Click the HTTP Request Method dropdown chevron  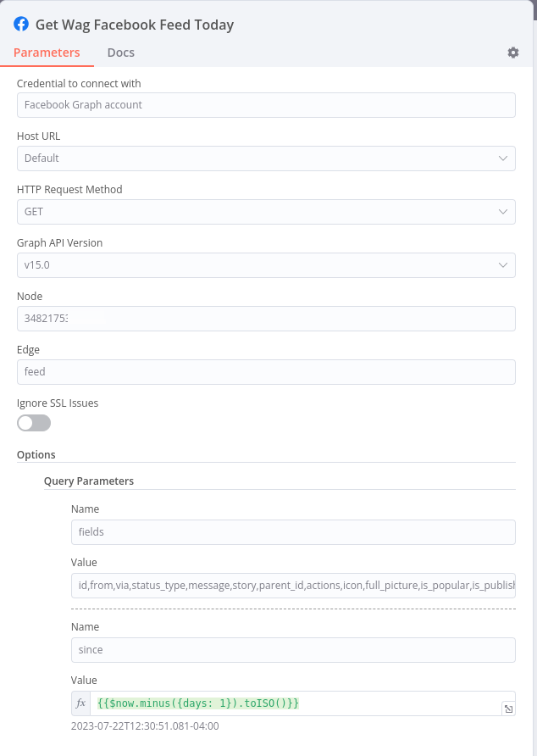tap(503, 211)
